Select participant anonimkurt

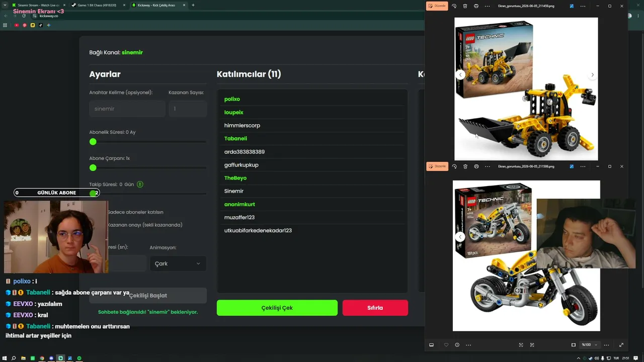239,204
